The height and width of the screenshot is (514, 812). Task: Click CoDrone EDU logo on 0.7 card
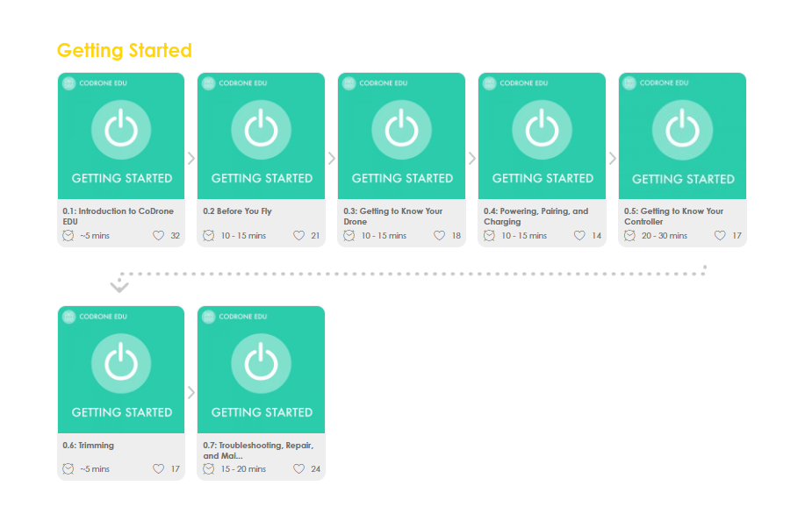tap(208, 317)
